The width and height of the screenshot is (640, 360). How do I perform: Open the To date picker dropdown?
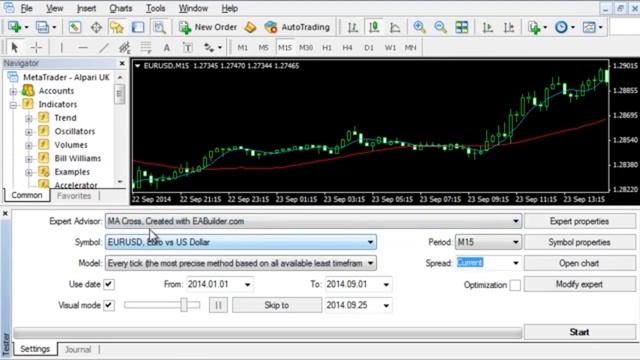click(x=386, y=284)
